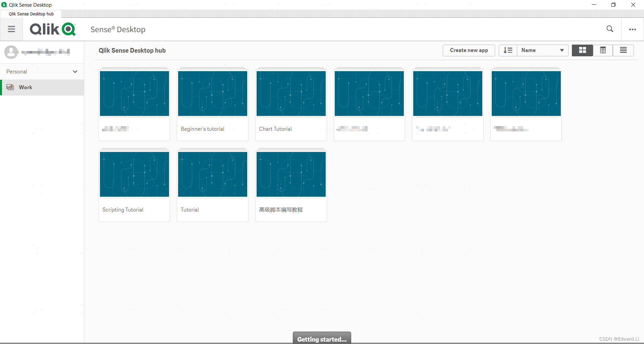Click the Qlik logo
Screen dimensions: 644x344
point(53,29)
